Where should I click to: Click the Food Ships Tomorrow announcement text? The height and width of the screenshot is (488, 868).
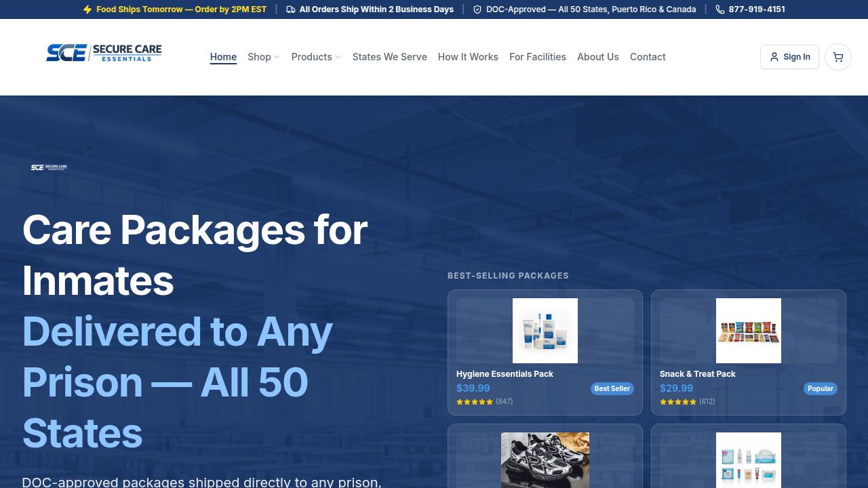(182, 9)
